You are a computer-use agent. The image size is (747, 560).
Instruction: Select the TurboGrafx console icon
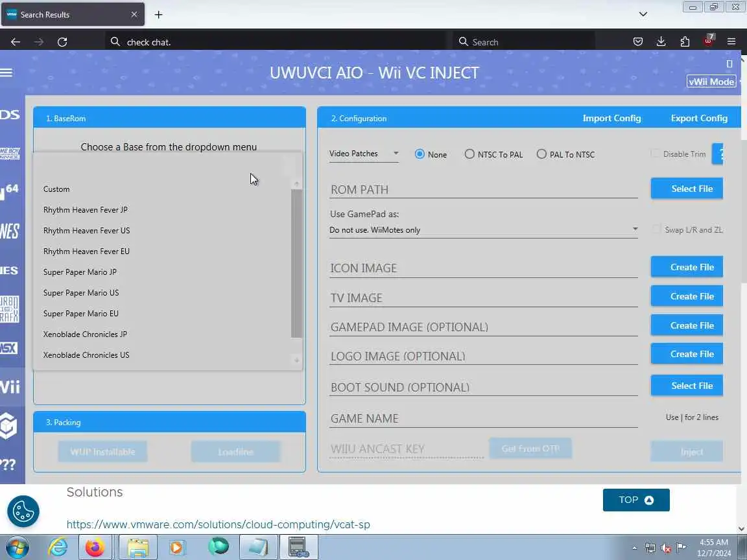(x=10, y=309)
